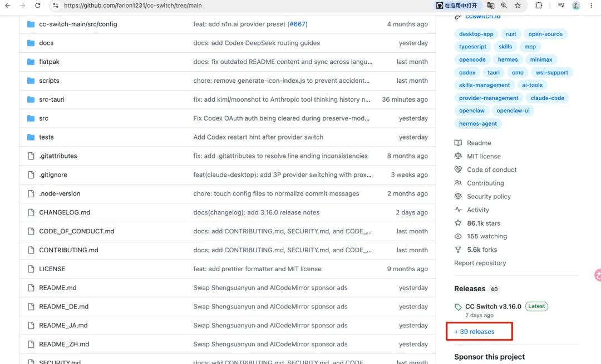
Task: Click the book icon beside Readme
Action: click(x=458, y=143)
